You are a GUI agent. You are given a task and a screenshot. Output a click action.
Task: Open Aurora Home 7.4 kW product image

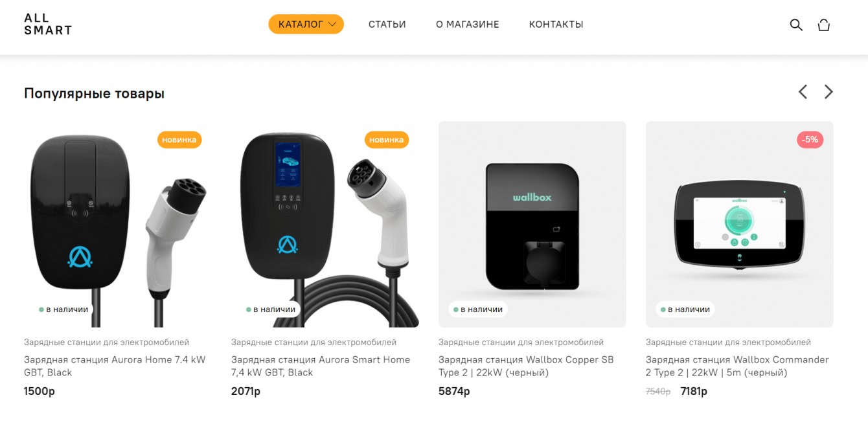(x=118, y=224)
